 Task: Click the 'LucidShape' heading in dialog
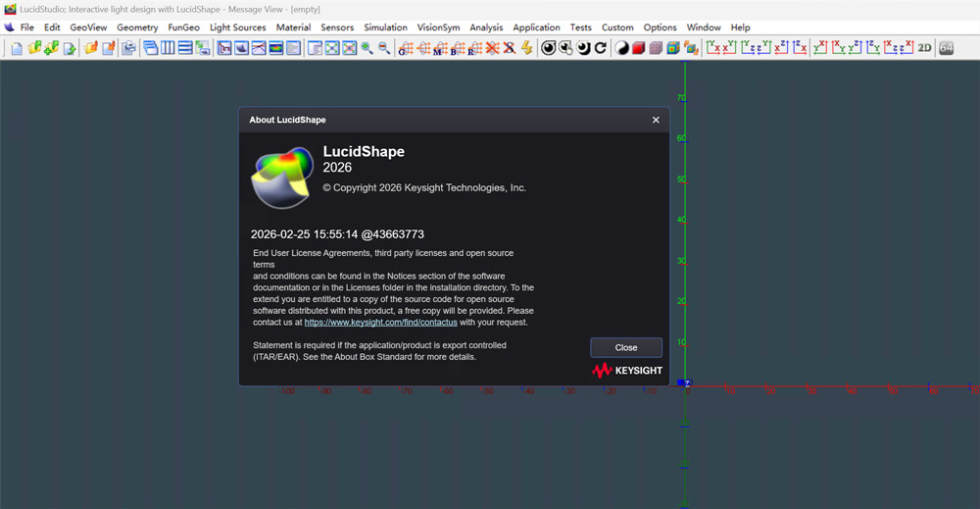[364, 151]
